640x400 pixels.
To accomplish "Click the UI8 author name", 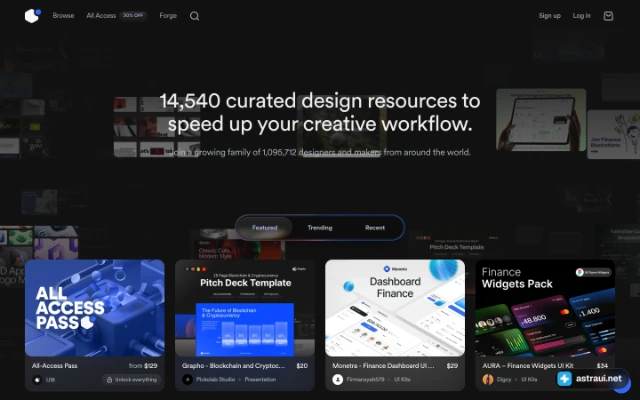I will pos(50,380).
